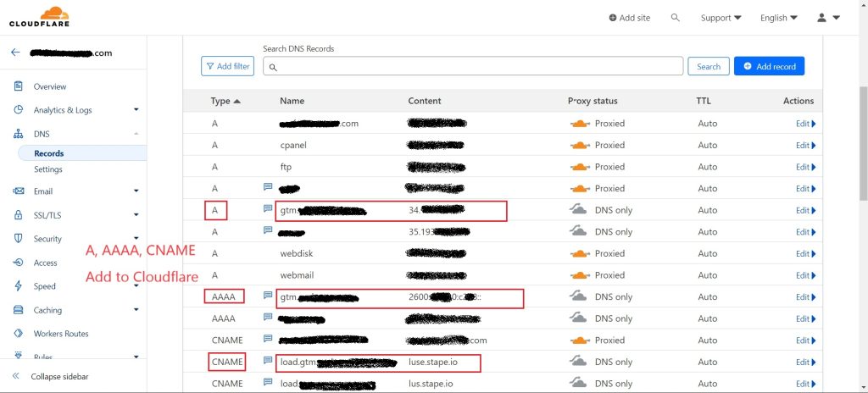Click the Security shield icon
The width and height of the screenshot is (868, 393).
(19, 239)
